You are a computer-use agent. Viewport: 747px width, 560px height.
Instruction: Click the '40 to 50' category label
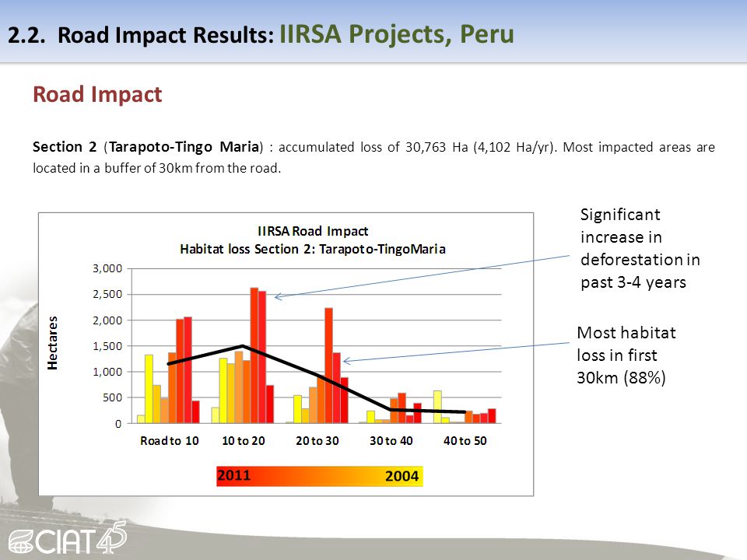465,441
